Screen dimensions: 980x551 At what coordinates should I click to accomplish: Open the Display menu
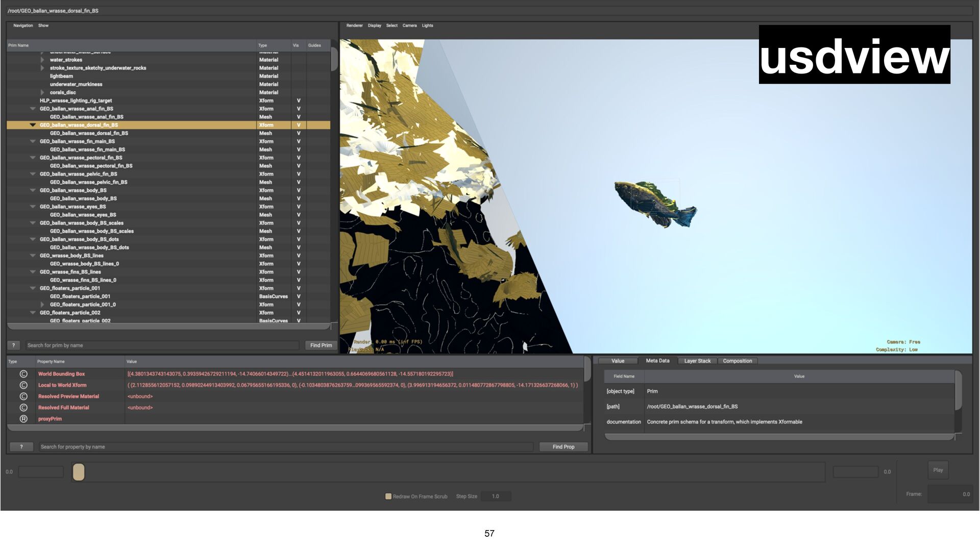(x=375, y=26)
